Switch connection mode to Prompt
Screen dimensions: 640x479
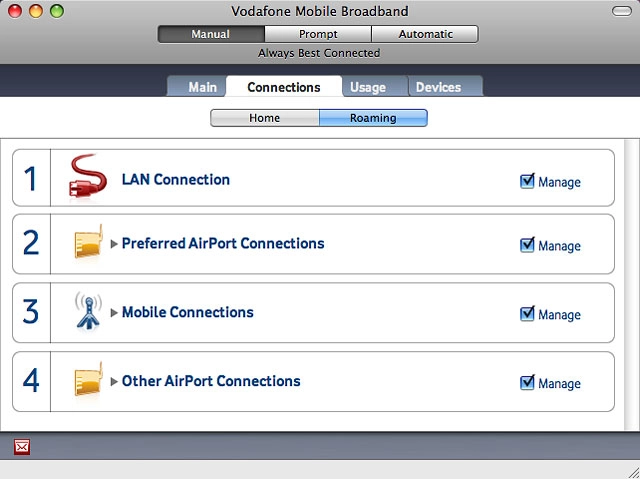click(318, 34)
